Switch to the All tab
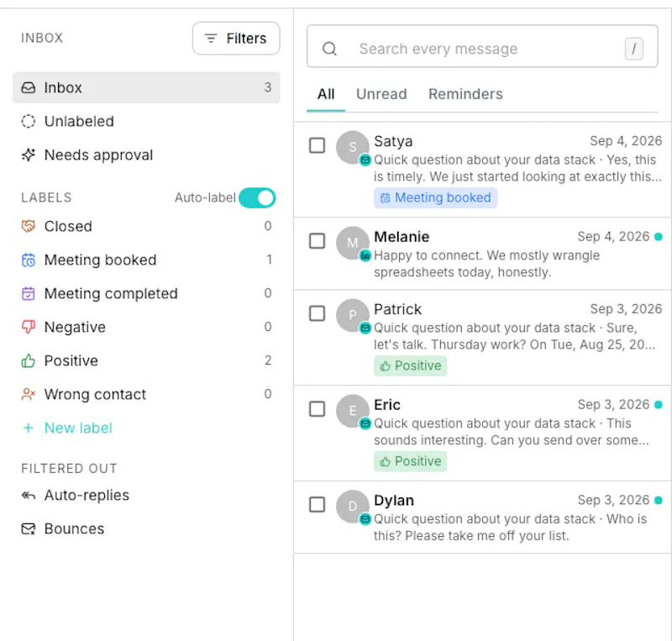This screenshot has height=641, width=672. point(326,94)
